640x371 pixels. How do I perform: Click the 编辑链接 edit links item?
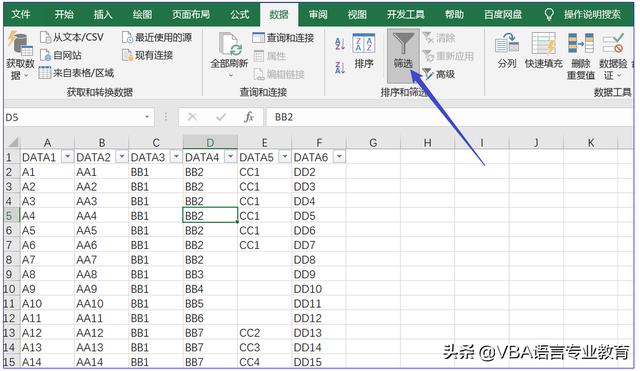pyautogui.click(x=279, y=74)
